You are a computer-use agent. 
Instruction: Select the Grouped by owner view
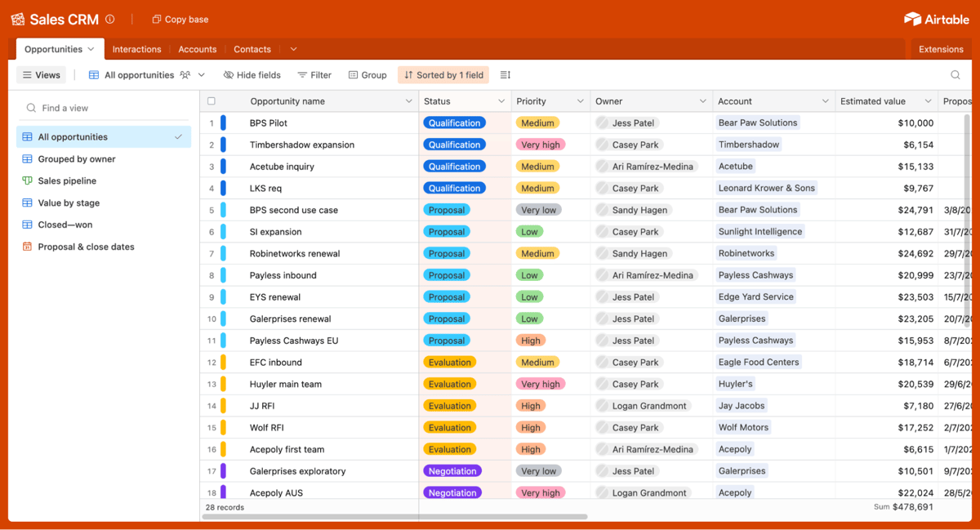[x=104, y=159]
